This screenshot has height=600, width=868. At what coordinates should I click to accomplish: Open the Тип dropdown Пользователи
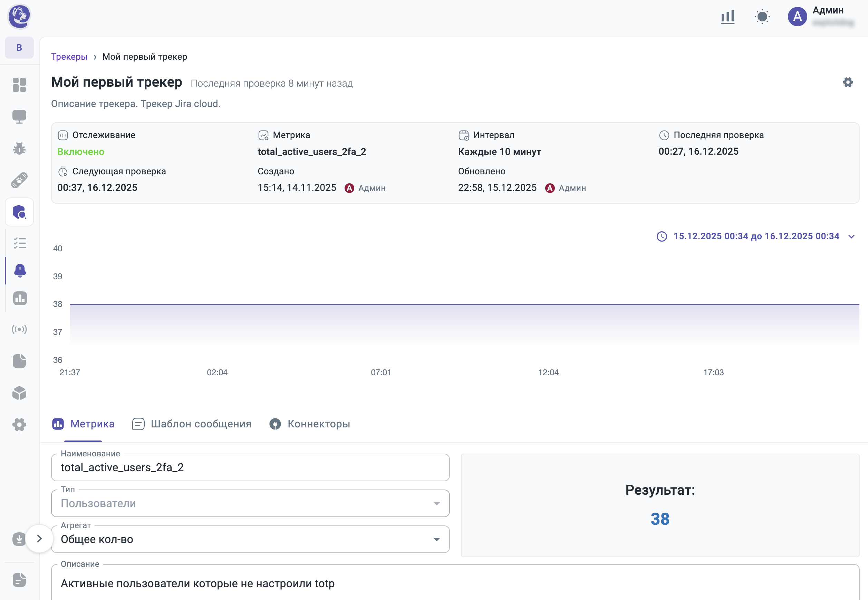[x=250, y=503]
